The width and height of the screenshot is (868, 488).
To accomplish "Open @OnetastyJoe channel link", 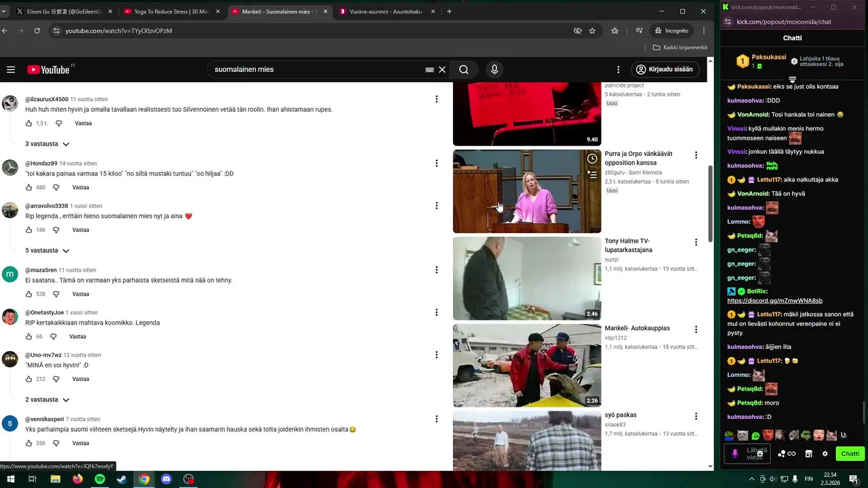I will (44, 312).
